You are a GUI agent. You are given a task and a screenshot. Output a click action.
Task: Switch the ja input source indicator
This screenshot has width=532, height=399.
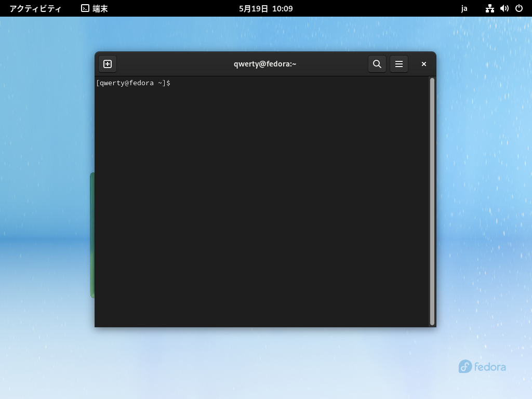464,8
